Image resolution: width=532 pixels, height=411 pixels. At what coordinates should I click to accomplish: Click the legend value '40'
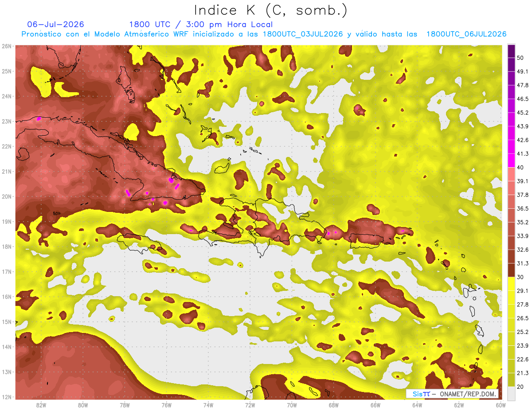(x=520, y=167)
